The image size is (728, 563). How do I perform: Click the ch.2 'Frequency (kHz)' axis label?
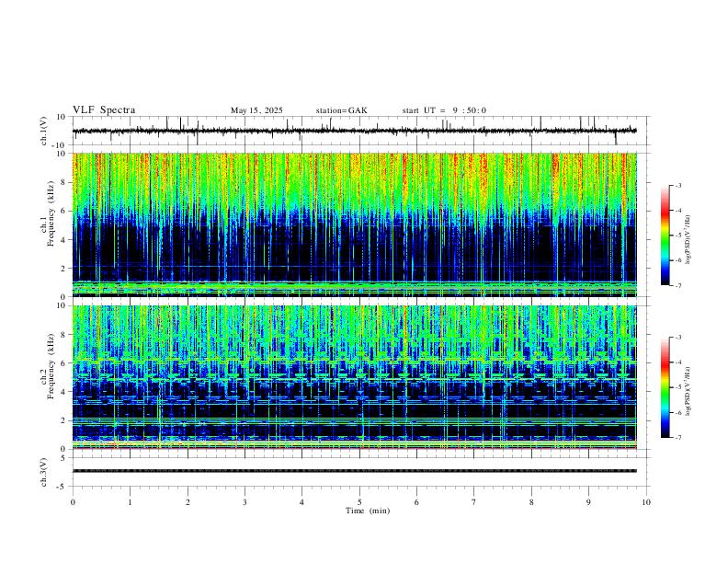point(51,366)
